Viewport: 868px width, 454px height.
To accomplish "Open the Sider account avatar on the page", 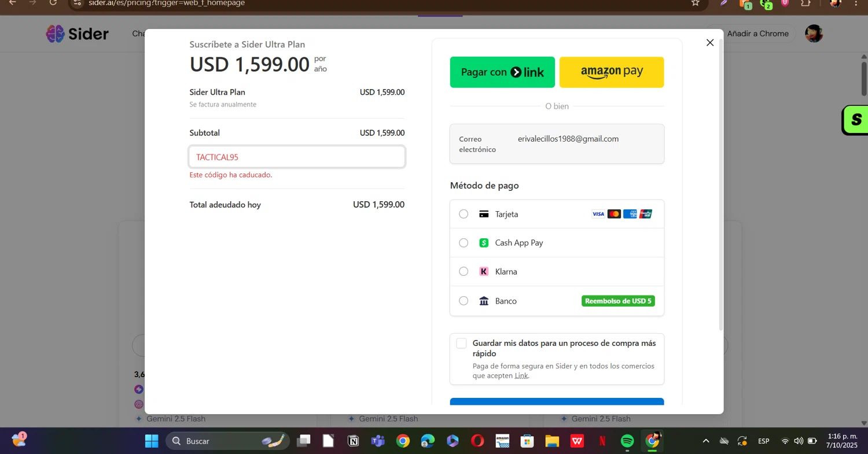I will (814, 34).
